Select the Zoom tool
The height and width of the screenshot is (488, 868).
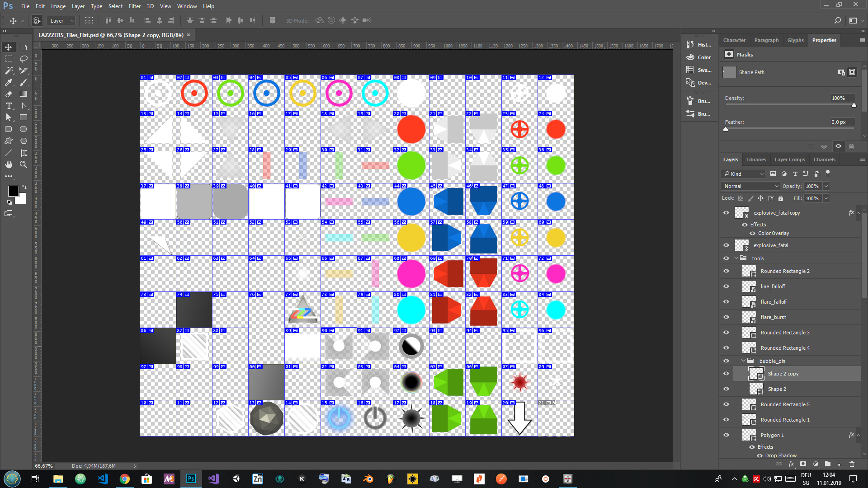(24, 164)
